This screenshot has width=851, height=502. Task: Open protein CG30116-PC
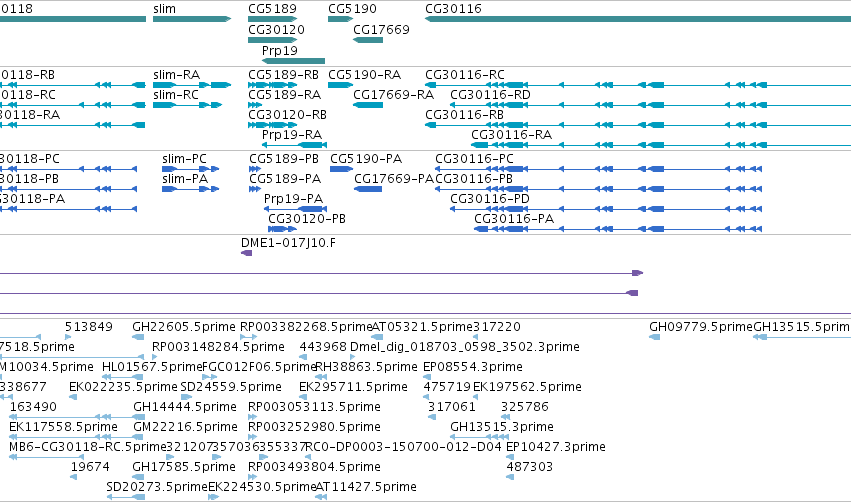[474, 158]
